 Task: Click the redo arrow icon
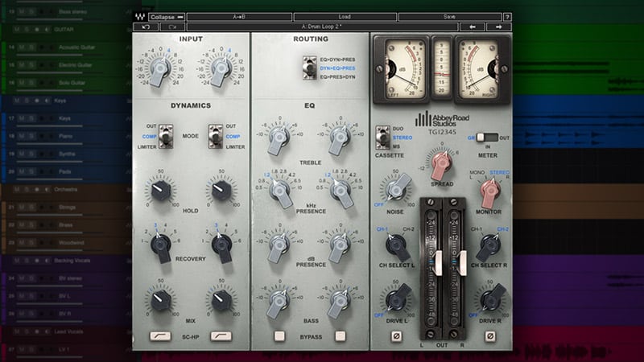point(172,27)
